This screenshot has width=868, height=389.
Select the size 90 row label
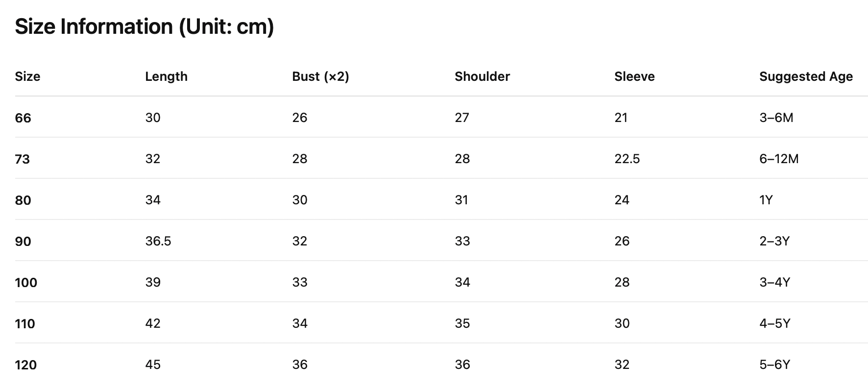tap(23, 242)
